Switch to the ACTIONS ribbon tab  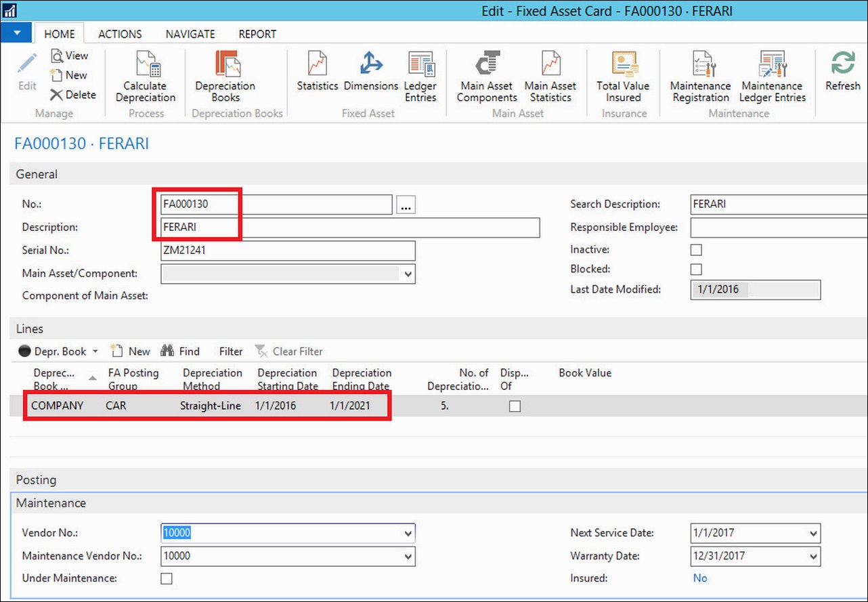point(120,34)
